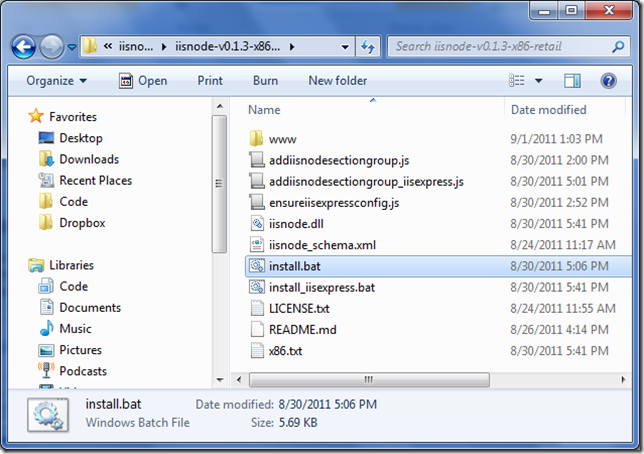This screenshot has height=454, width=644.
Task: Click date '8/24/2011 11:17 AM'
Action: 563,245
